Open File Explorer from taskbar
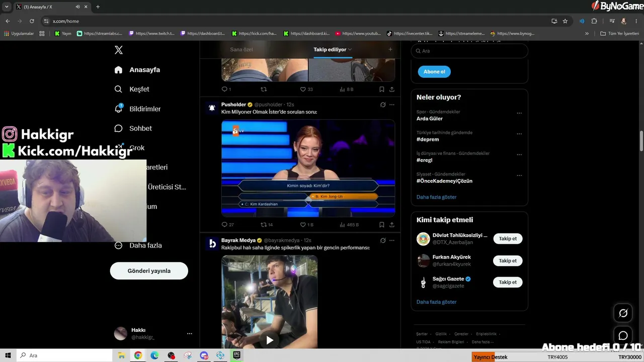644x362 pixels. point(121,355)
